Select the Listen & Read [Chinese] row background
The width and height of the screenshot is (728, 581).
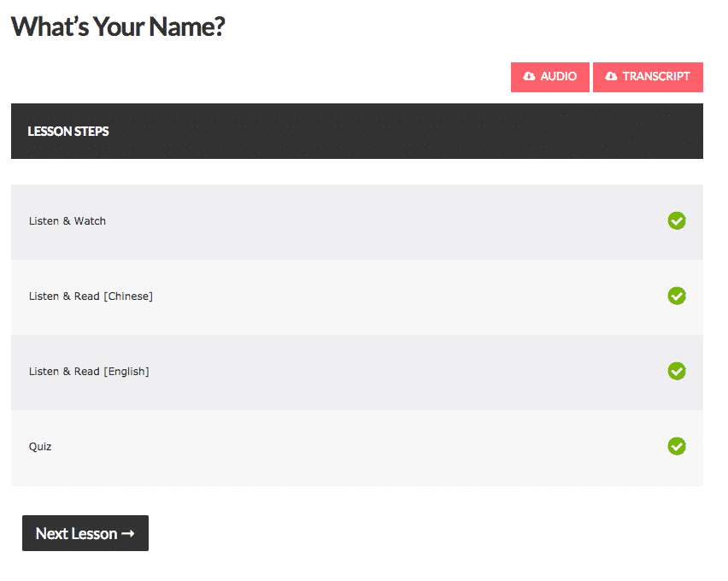pyautogui.click(x=385, y=296)
